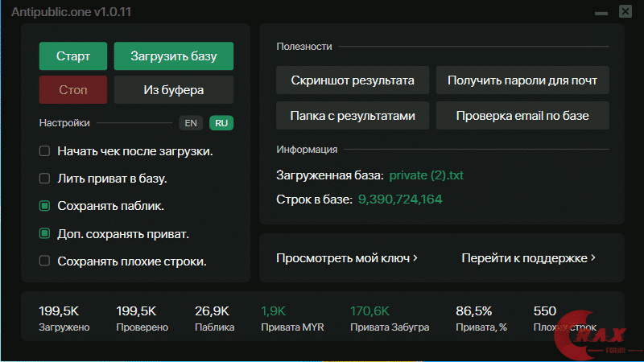This screenshot has width=644, height=362.
Task: Enable Начать чек после загрузки checkbox
Action: coord(45,151)
